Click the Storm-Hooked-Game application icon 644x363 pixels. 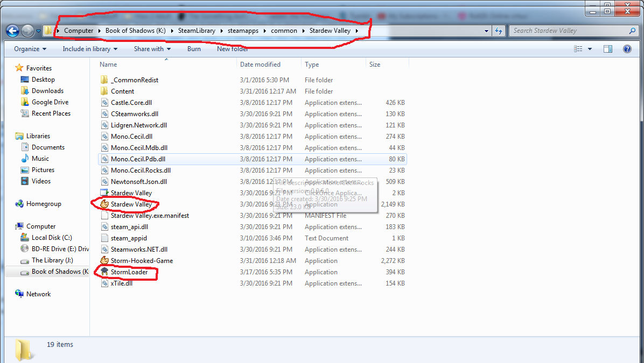[x=105, y=261]
